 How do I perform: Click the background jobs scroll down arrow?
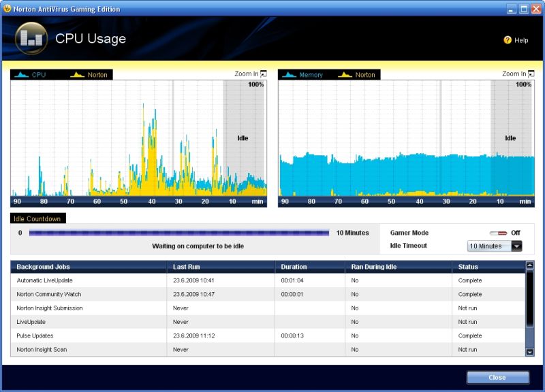point(530,352)
